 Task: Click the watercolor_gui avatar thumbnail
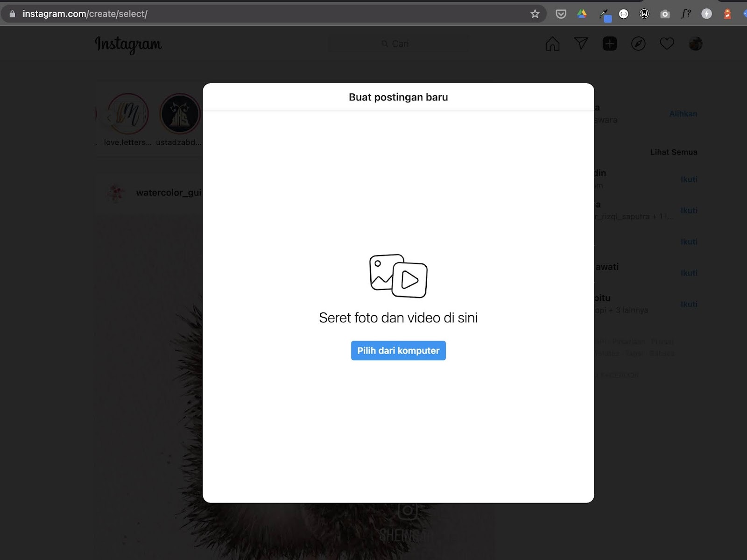pos(116,192)
